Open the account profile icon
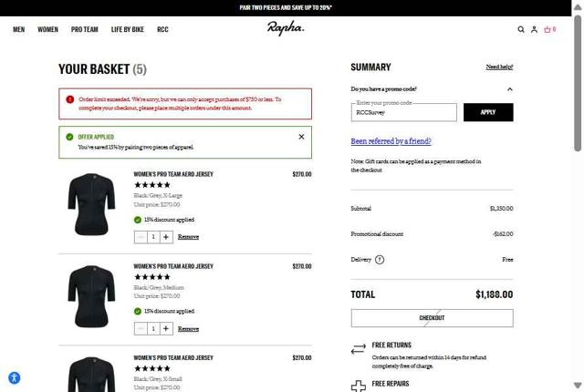Screen dimensions: 584x392 pyautogui.click(x=534, y=29)
